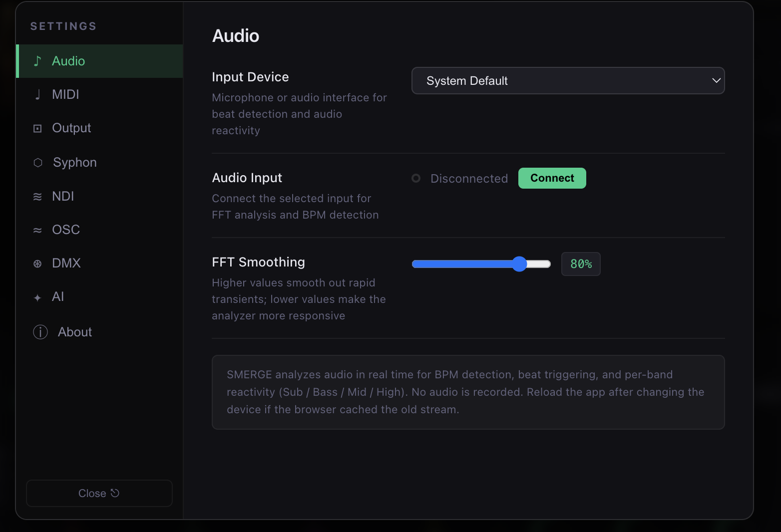The image size is (781, 532).
Task: Open NDI settings section
Action: tap(100, 197)
